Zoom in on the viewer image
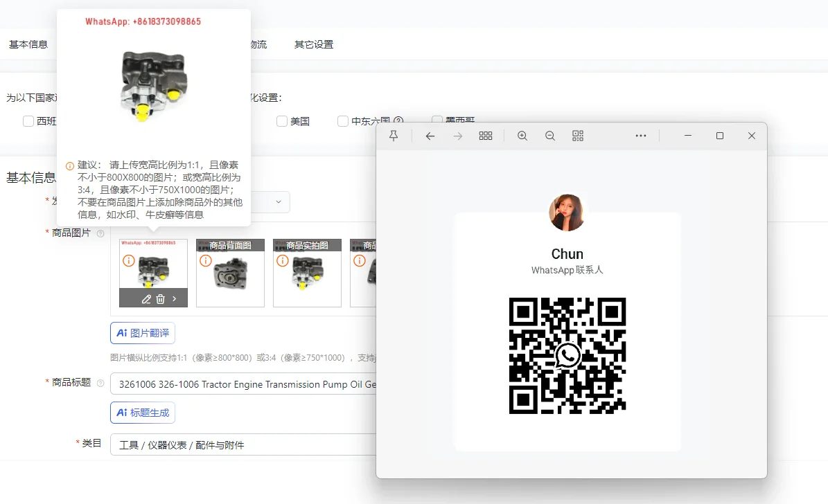 point(522,136)
